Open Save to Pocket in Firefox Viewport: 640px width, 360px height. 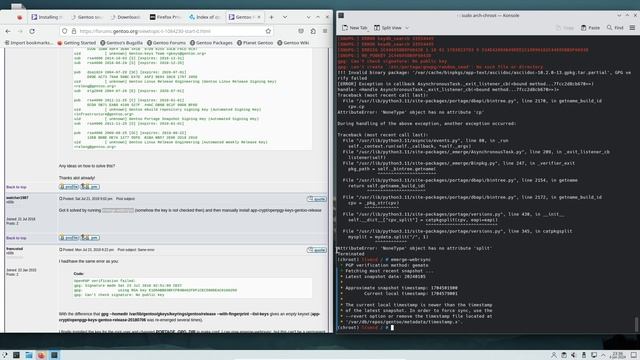pyautogui.click(x=301, y=31)
